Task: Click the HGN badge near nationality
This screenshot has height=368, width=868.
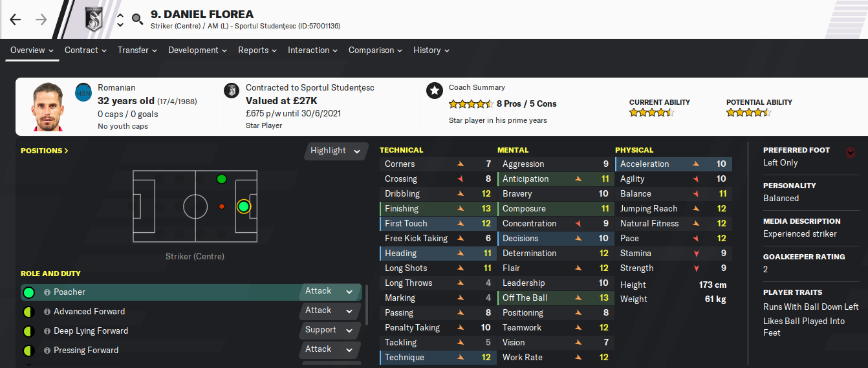Action: [83, 92]
